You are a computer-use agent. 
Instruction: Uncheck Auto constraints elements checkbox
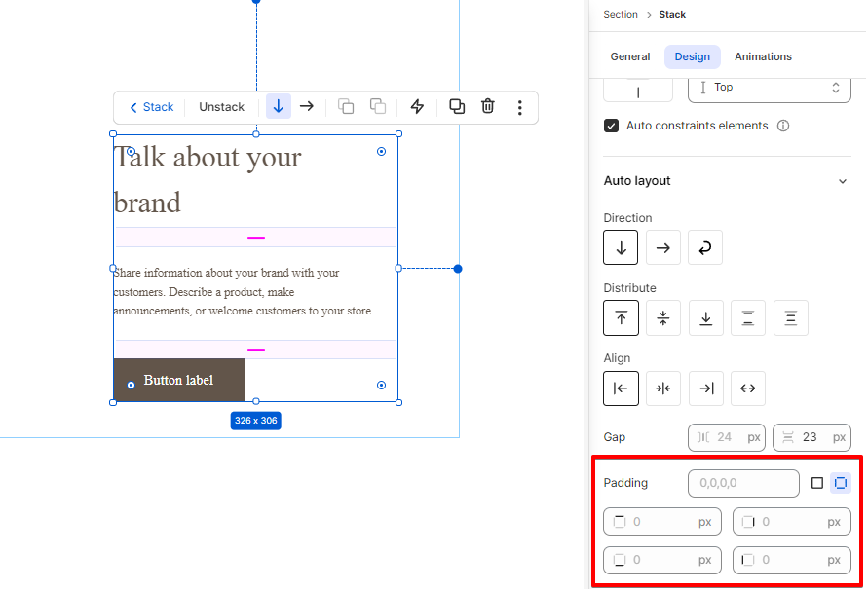(x=611, y=126)
